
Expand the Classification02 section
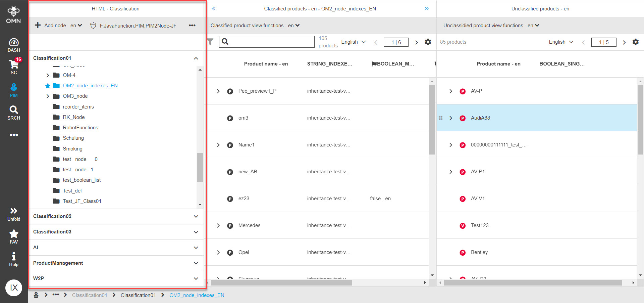tap(196, 216)
